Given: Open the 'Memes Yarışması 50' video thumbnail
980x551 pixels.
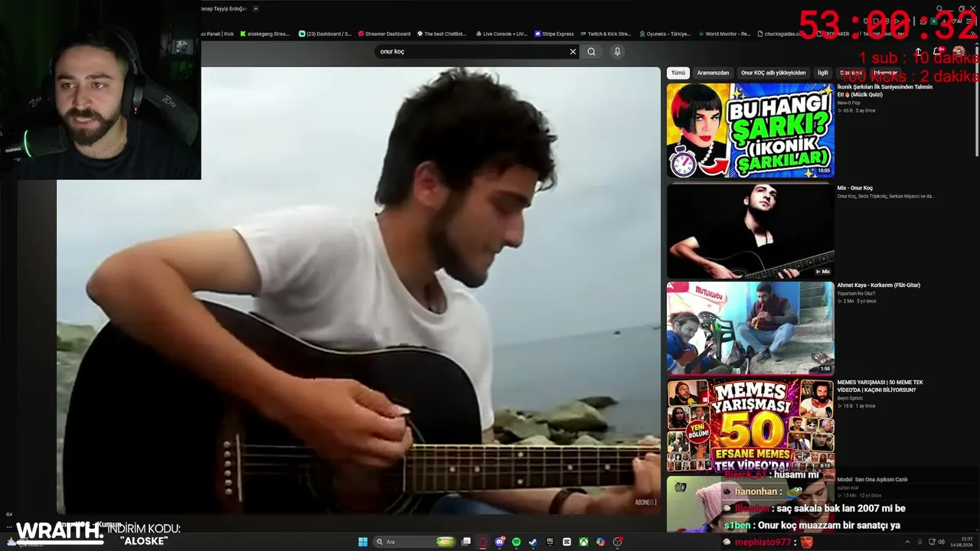Looking at the screenshot, I should [750, 425].
